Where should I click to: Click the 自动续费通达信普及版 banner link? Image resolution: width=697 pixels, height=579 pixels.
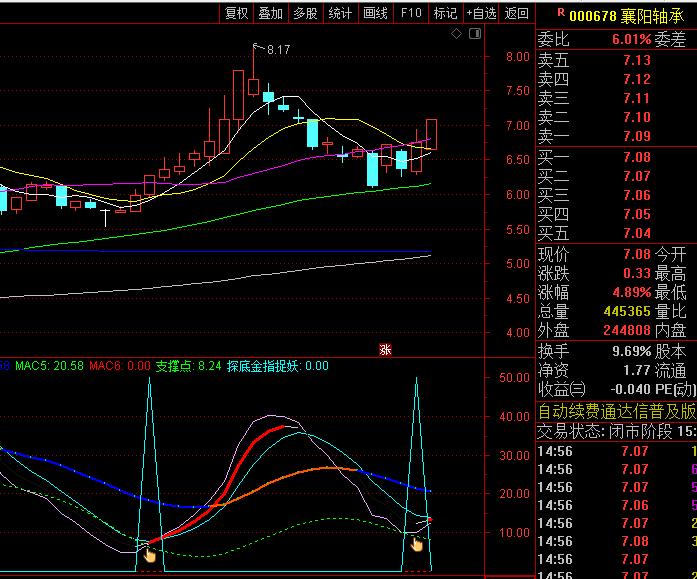point(616,411)
